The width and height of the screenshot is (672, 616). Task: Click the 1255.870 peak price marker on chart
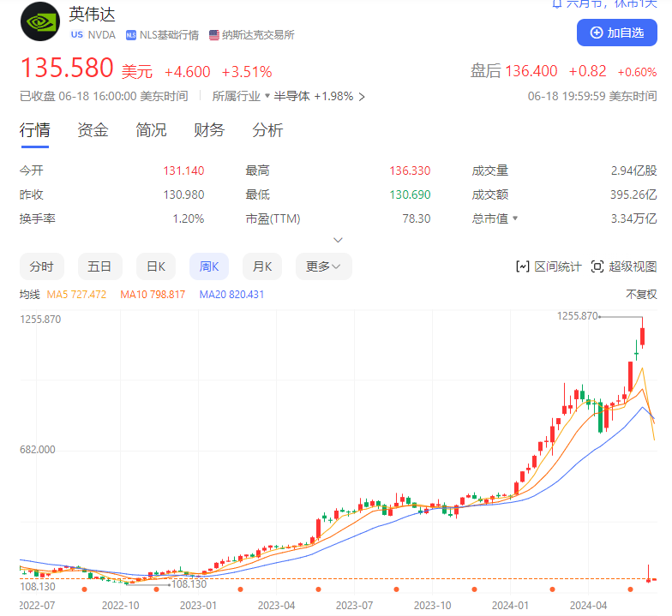click(x=578, y=316)
